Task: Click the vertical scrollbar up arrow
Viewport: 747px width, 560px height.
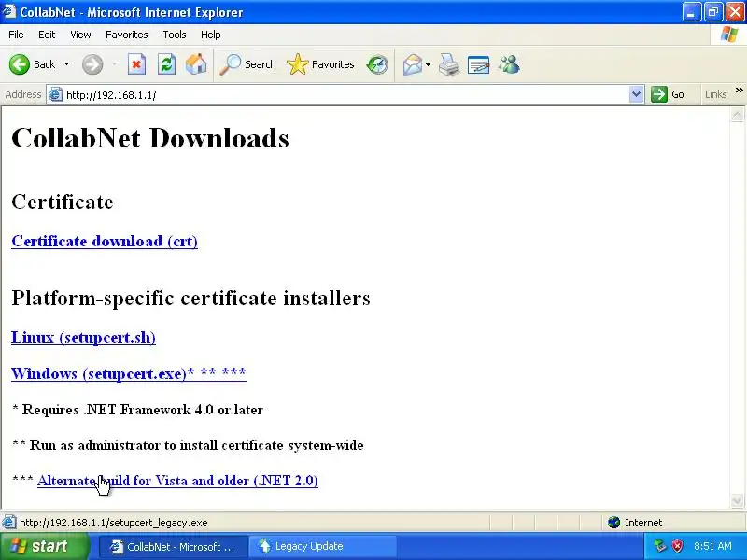Action: (x=737, y=114)
